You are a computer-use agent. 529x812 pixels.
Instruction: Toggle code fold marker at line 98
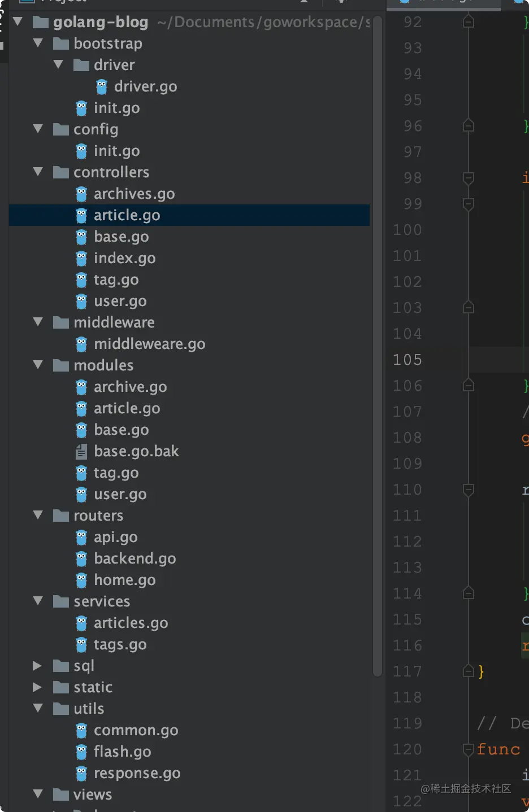click(469, 178)
